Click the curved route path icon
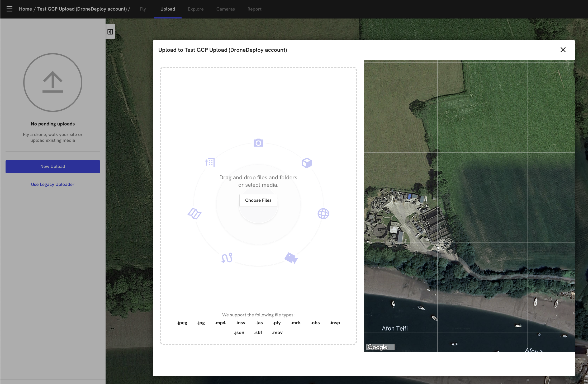The height and width of the screenshot is (384, 588). coord(226,258)
